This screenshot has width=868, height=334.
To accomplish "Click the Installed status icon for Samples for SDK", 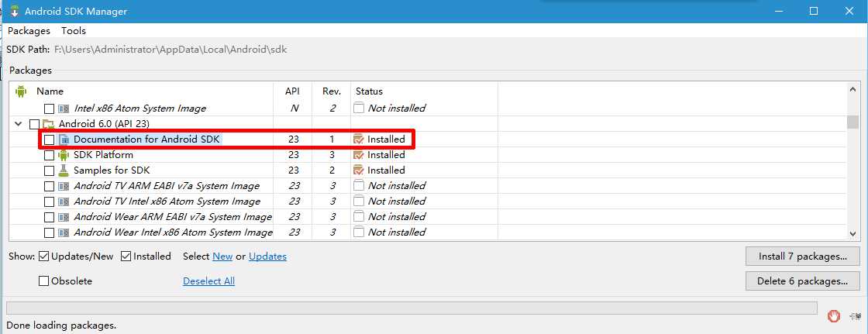I will pyautogui.click(x=359, y=170).
